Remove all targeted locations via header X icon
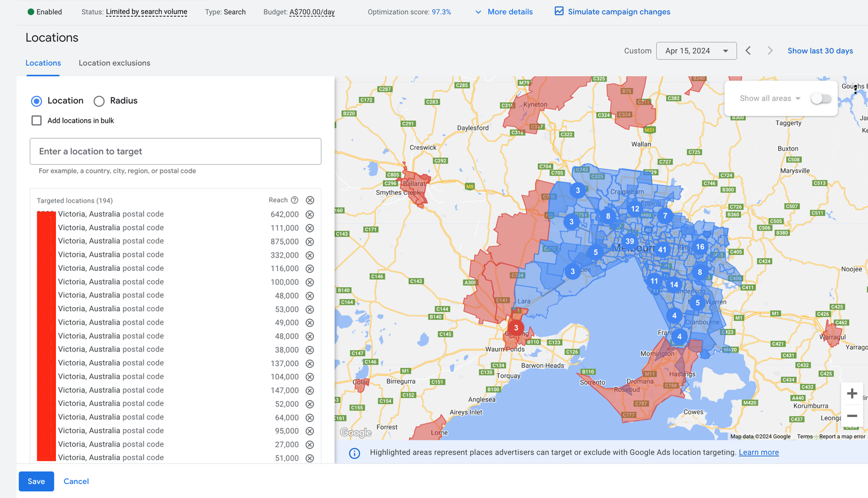 [310, 200]
